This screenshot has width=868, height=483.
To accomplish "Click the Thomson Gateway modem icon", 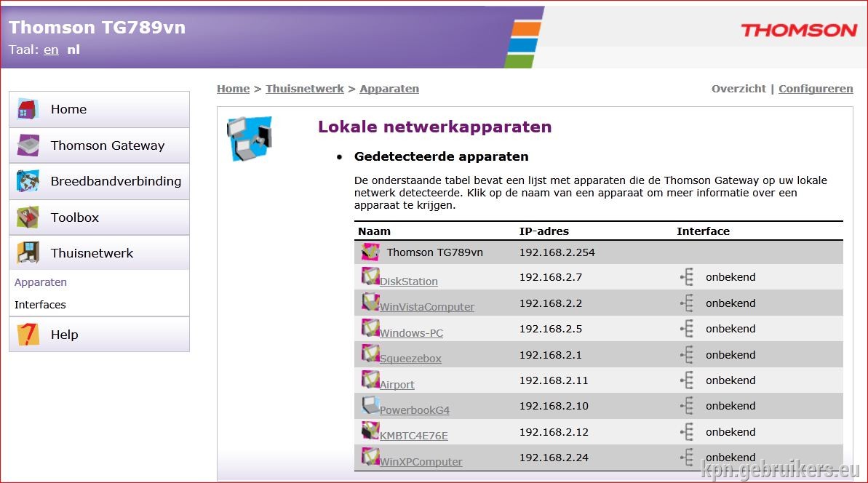I will point(28,145).
